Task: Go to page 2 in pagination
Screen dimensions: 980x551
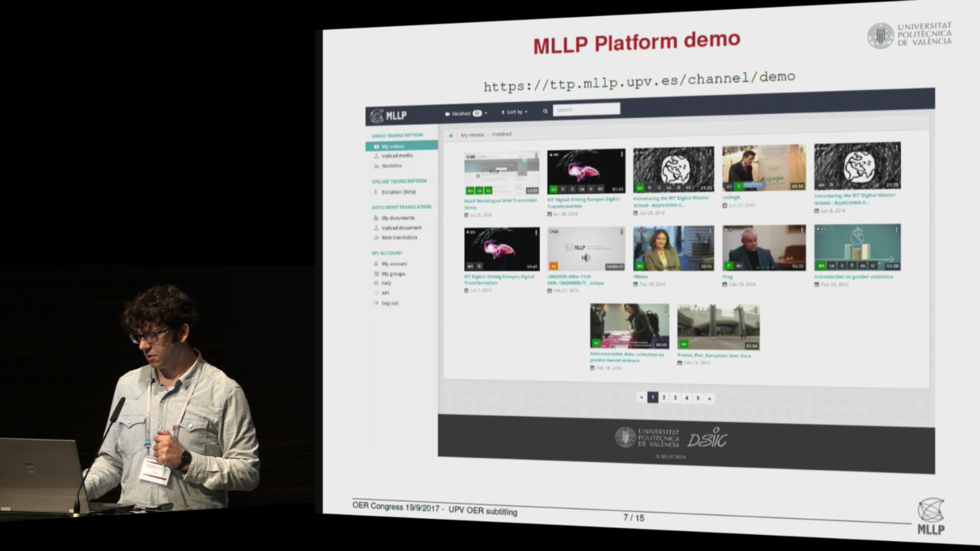Action: pos(664,397)
